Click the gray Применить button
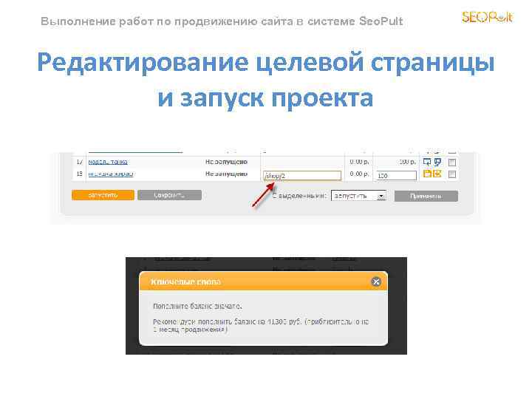Screen dimensions: 532x399 point(426,196)
